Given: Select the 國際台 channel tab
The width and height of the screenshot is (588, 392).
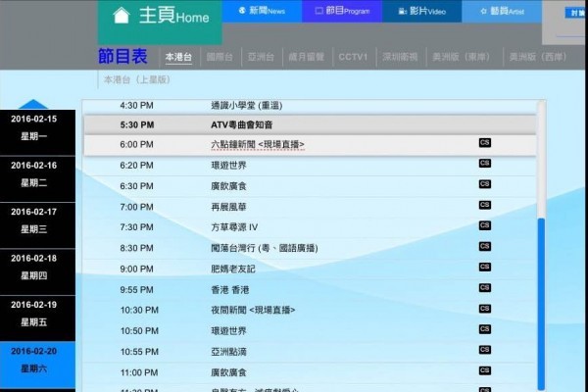Looking at the screenshot, I should point(220,57).
